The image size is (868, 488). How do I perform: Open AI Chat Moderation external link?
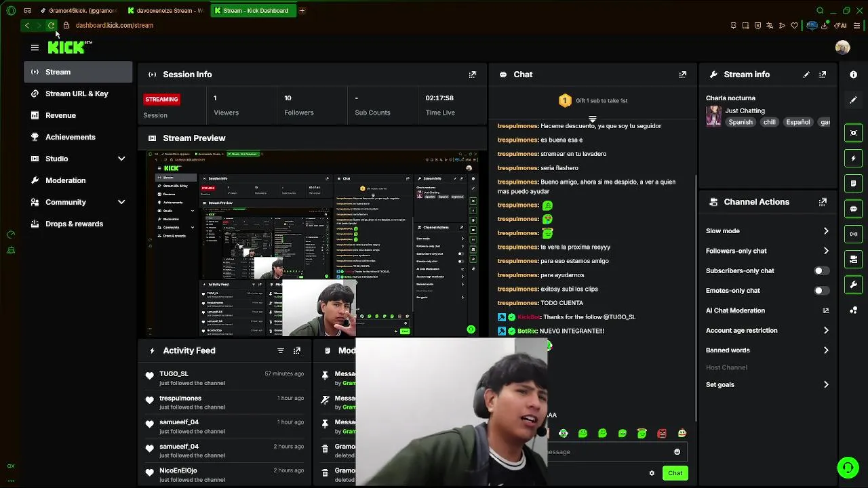(x=826, y=310)
